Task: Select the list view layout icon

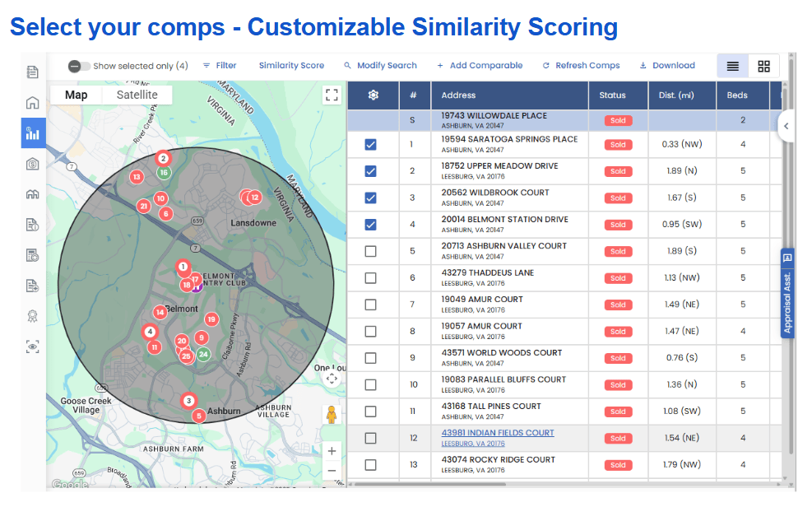Action: tap(733, 66)
